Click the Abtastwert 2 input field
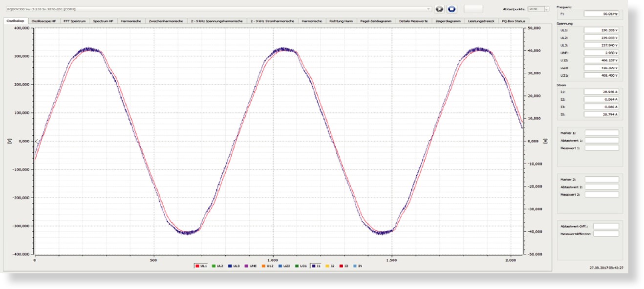 coord(601,187)
